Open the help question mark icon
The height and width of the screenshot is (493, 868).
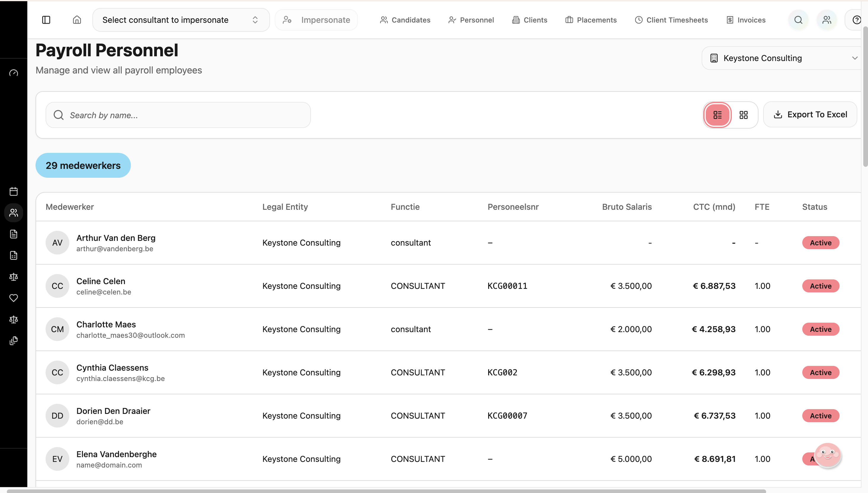[x=856, y=20]
